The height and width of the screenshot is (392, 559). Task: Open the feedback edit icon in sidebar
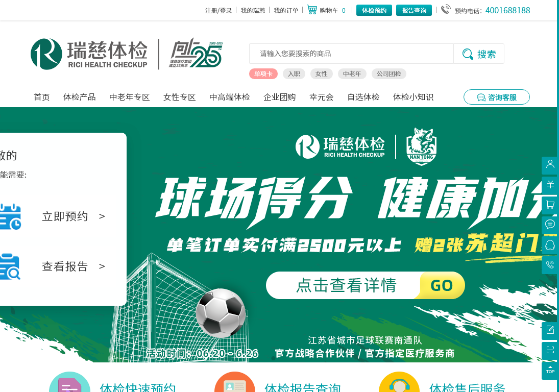(550, 331)
